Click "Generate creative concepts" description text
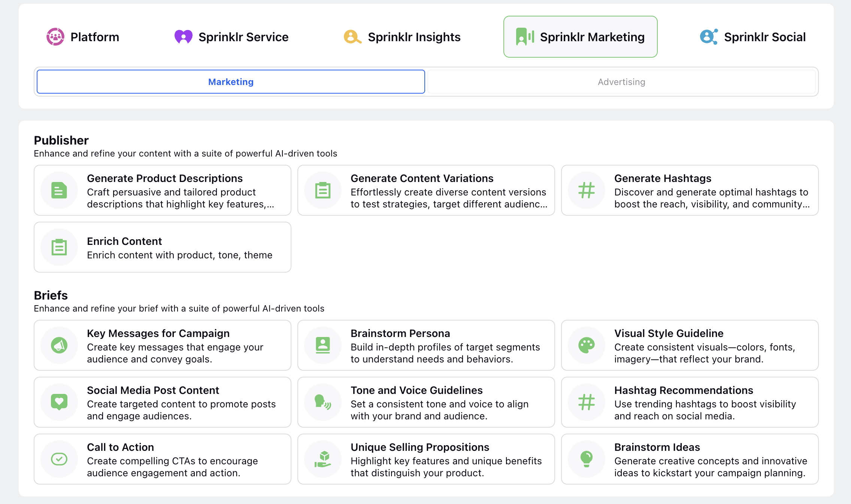 (x=711, y=467)
